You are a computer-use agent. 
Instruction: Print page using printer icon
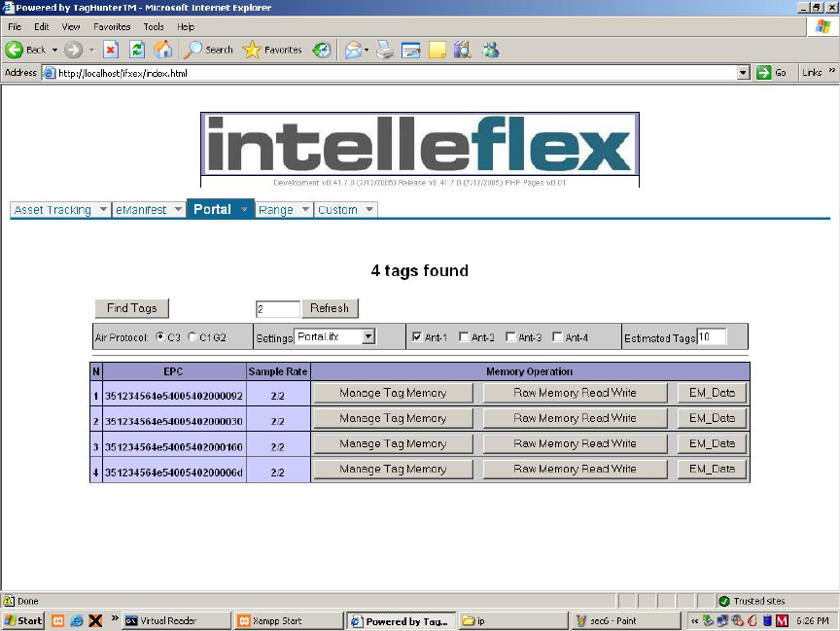coord(385,51)
